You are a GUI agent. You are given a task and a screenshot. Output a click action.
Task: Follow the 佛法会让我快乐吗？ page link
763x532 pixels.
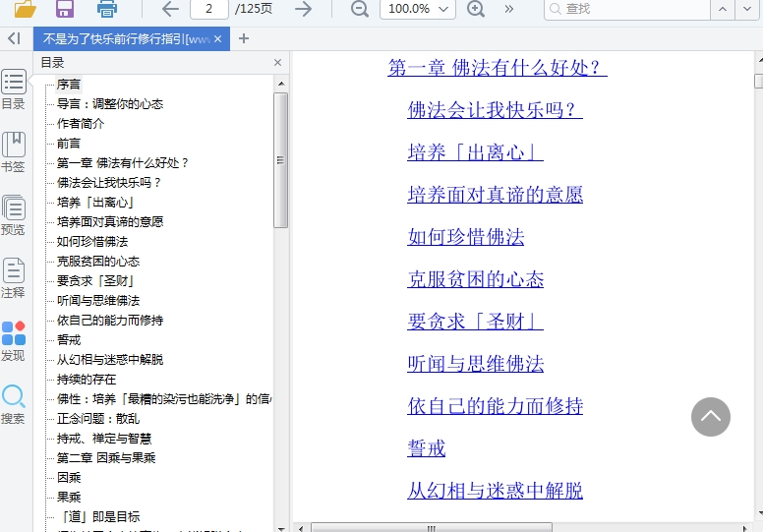(495, 110)
